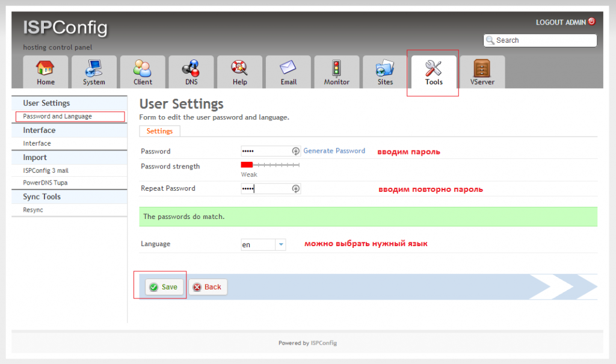Click the key icon in Repeat Password field
Screen dimensions: 616x364
point(296,189)
